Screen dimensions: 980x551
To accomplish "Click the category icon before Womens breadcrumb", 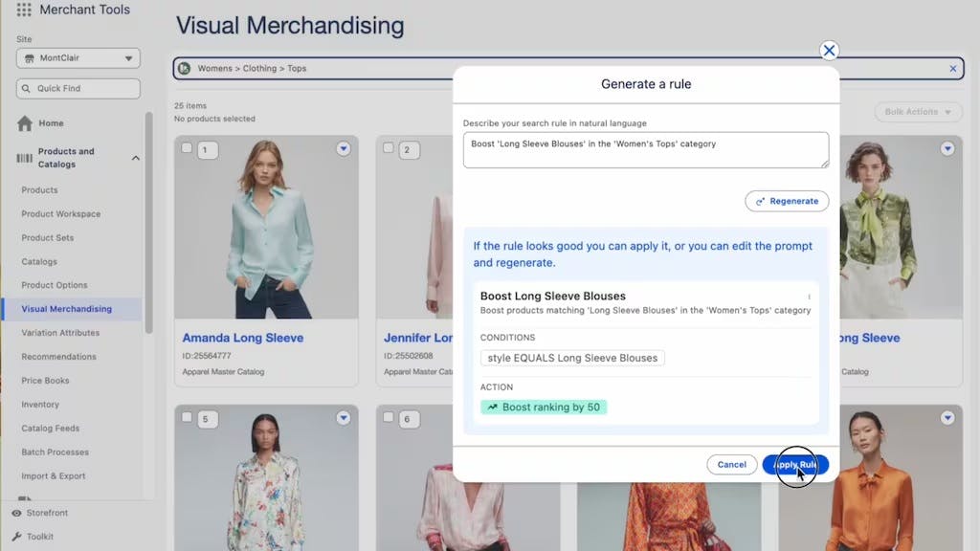I will (x=184, y=68).
